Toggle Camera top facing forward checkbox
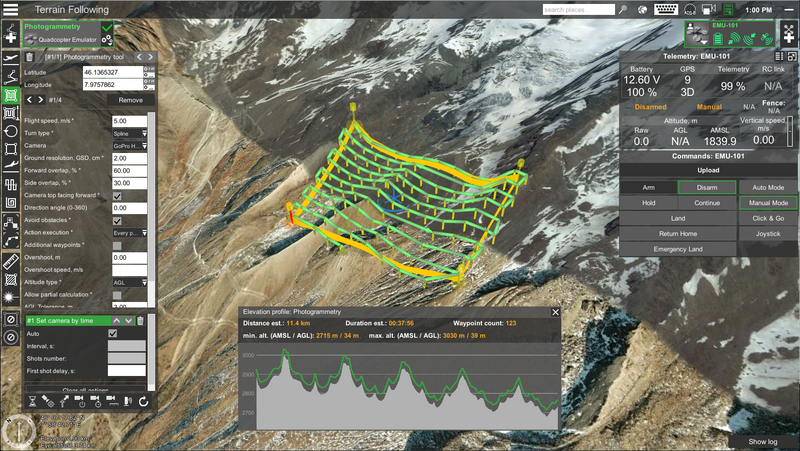 point(117,195)
